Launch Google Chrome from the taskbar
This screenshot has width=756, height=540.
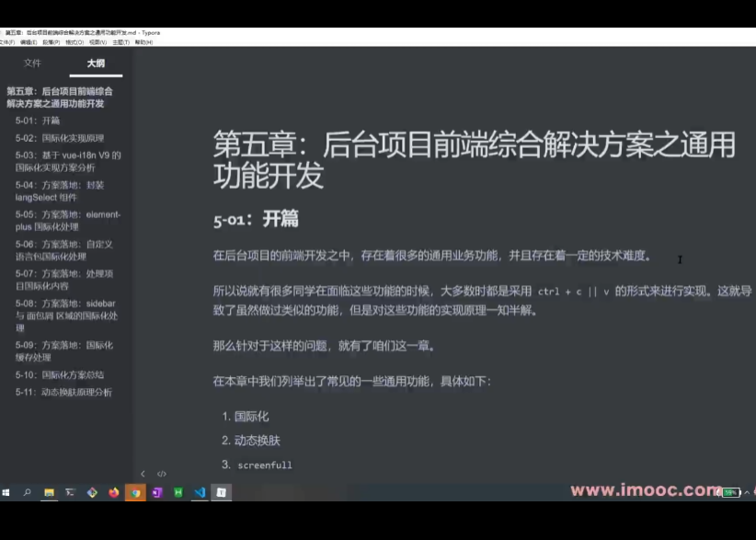point(135,492)
